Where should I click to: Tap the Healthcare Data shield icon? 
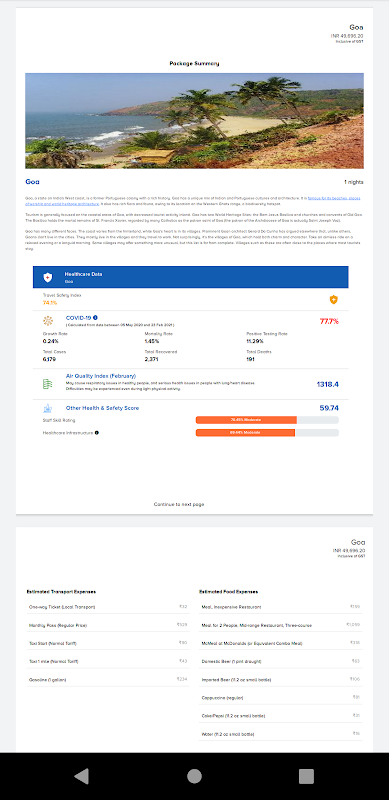pyautogui.click(x=47, y=277)
